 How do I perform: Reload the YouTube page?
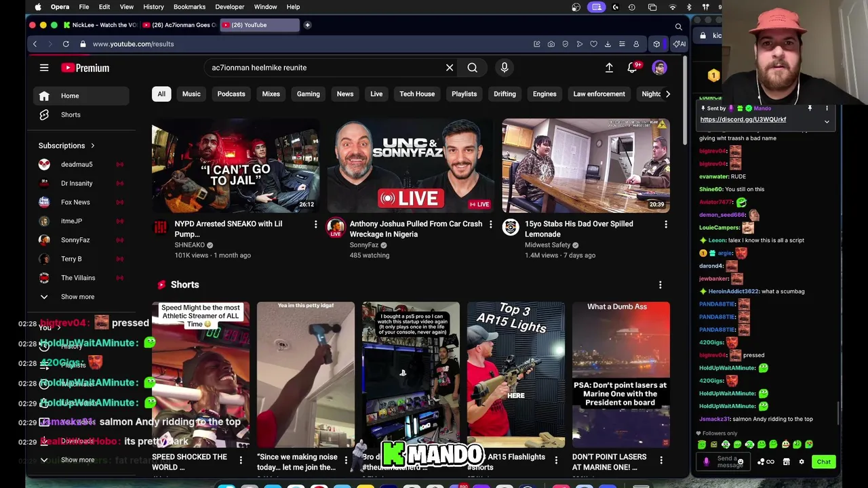[x=66, y=44]
